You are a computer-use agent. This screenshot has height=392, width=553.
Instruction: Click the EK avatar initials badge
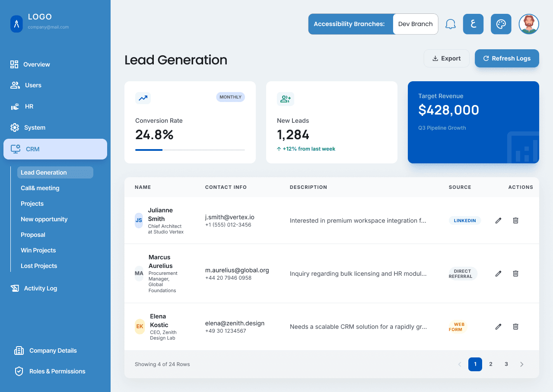140,327
